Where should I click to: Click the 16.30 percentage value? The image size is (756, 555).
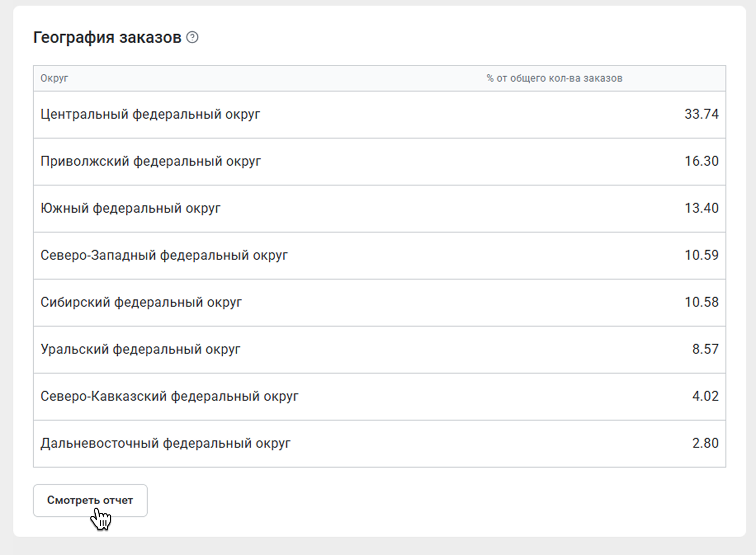tap(701, 161)
